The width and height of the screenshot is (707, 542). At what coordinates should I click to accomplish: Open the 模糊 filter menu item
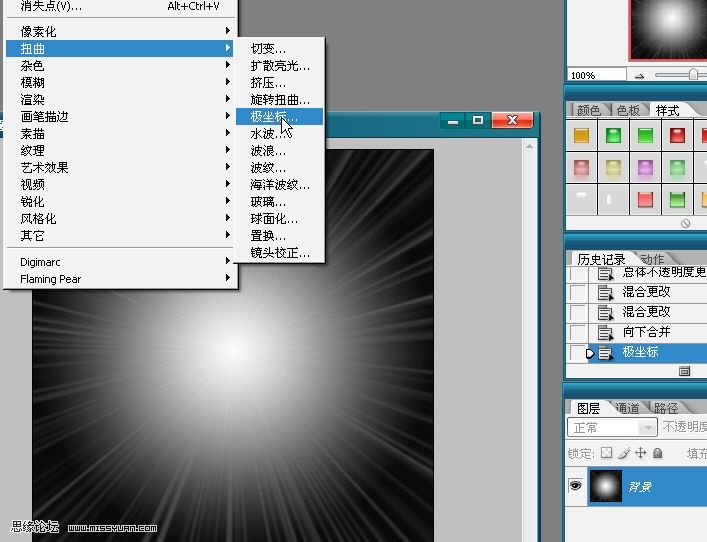[119, 82]
